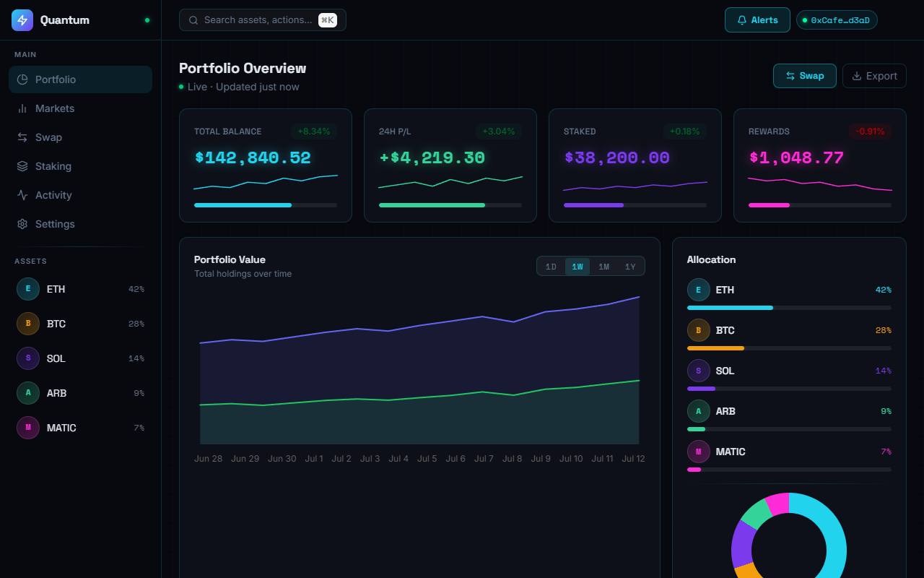Image resolution: width=924 pixels, height=578 pixels.
Task: Click the ARB badge in Allocation panel
Action: [698, 411]
